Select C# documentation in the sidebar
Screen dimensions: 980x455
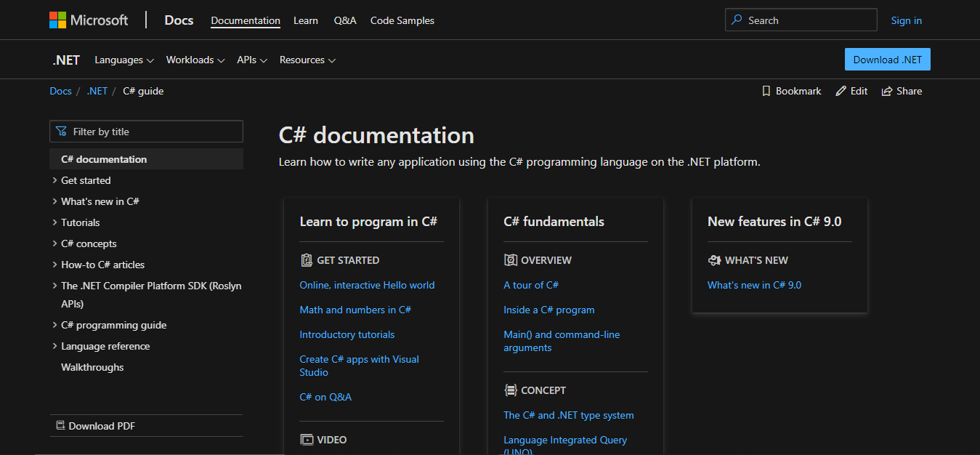[x=146, y=159]
